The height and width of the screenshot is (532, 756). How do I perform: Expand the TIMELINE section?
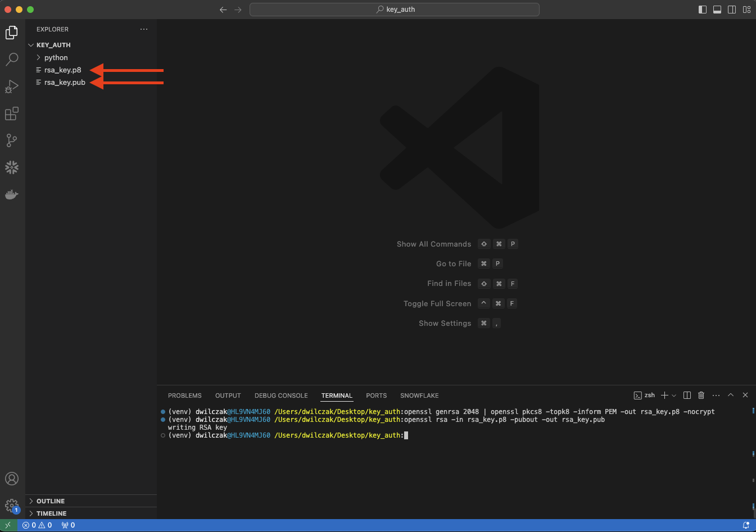pyautogui.click(x=51, y=513)
